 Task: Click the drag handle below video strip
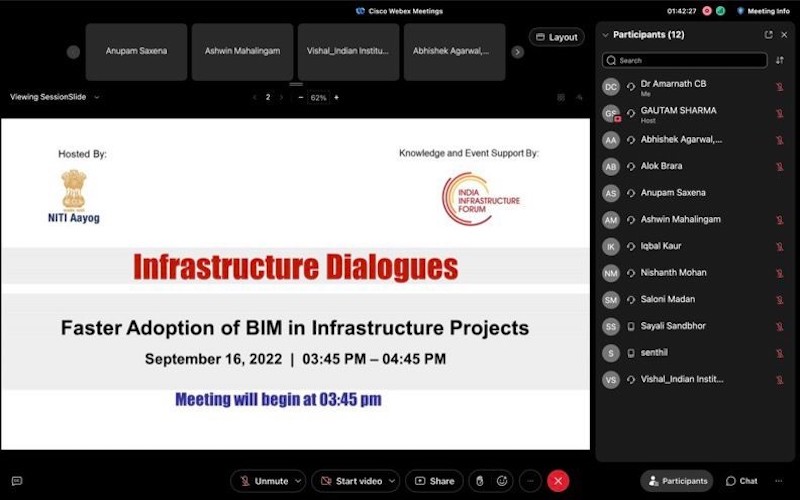296,84
